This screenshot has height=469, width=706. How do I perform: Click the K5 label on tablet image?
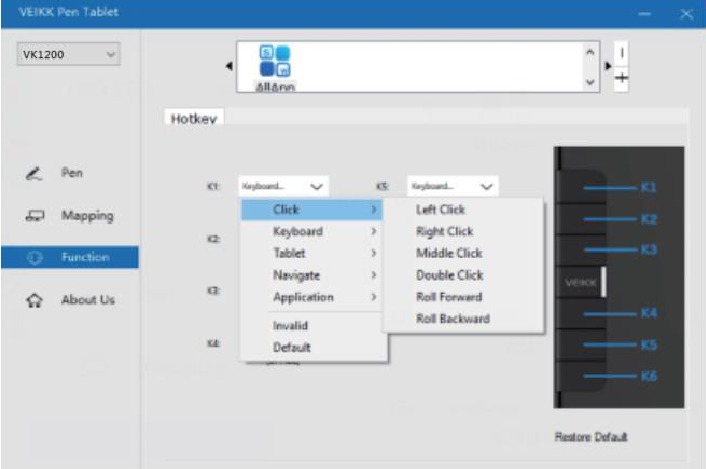coord(648,345)
